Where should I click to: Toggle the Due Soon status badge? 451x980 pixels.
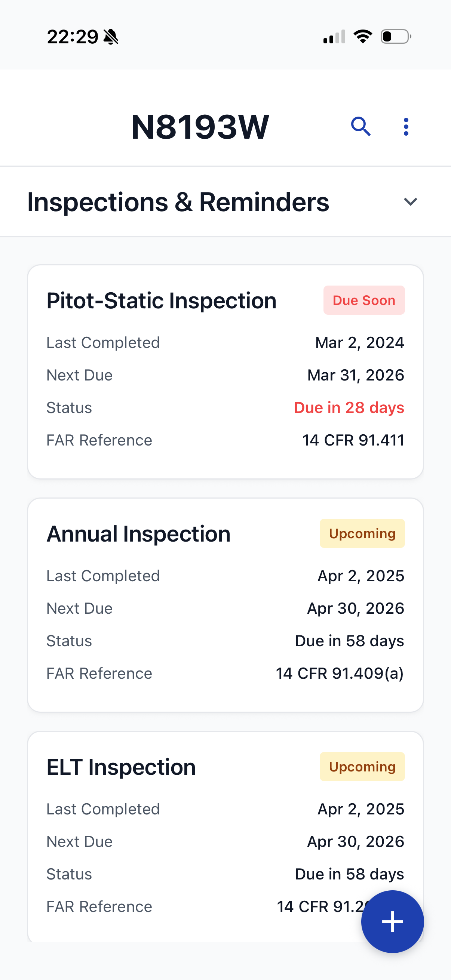point(363,300)
